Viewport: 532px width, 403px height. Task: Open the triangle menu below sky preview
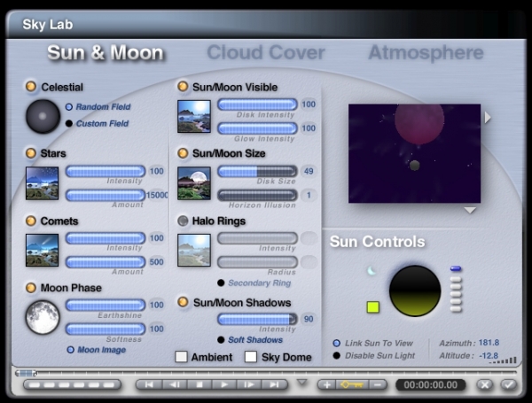click(x=470, y=211)
